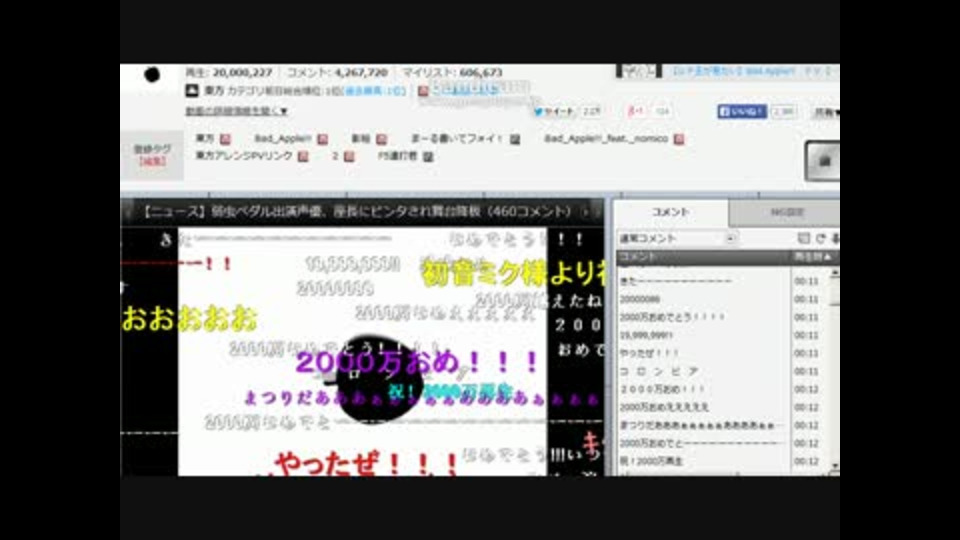
Task: Open dictionary icon beside the FS tag
Action: [428, 157]
